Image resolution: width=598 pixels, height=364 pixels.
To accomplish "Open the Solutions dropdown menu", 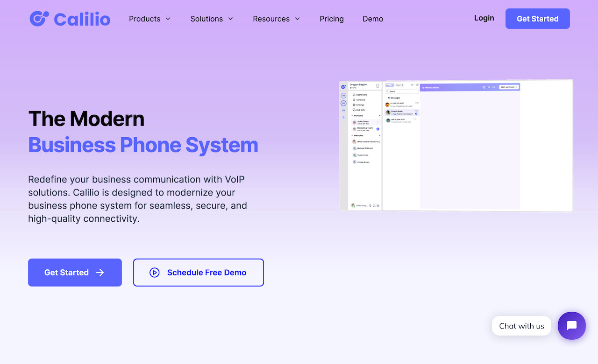I will [211, 19].
